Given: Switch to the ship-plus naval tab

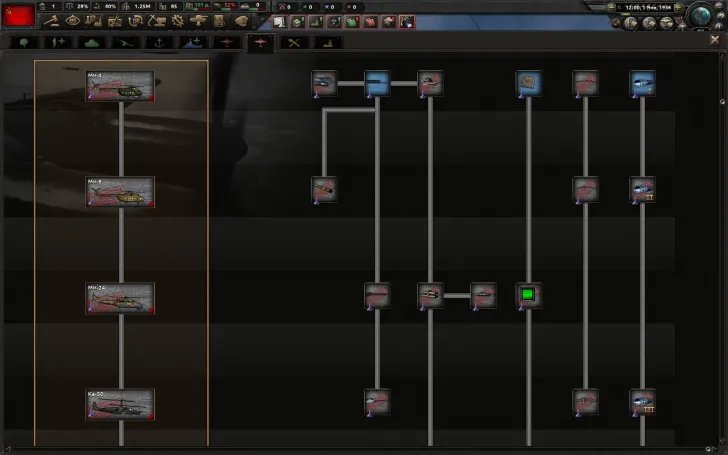Looking at the screenshot, I should [x=193, y=43].
